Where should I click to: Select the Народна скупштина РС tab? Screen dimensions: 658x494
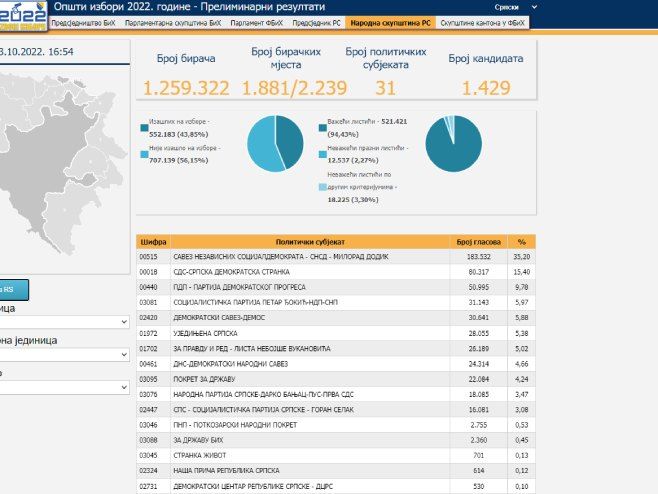(x=390, y=21)
